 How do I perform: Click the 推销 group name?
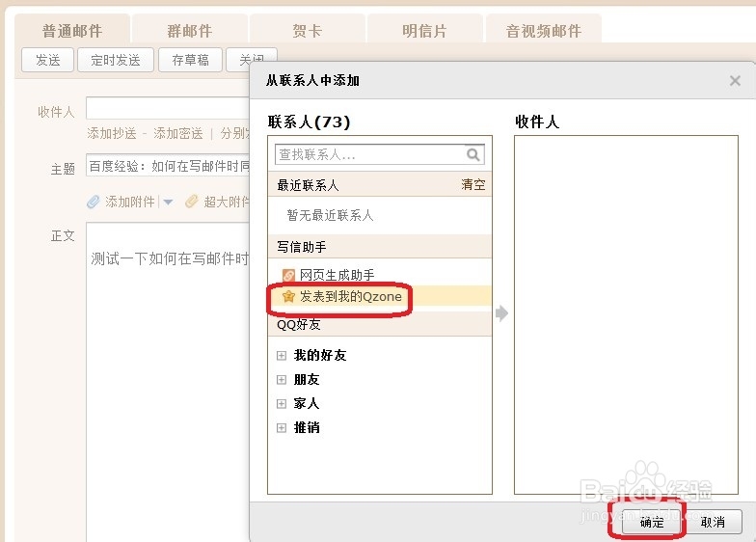(307, 428)
